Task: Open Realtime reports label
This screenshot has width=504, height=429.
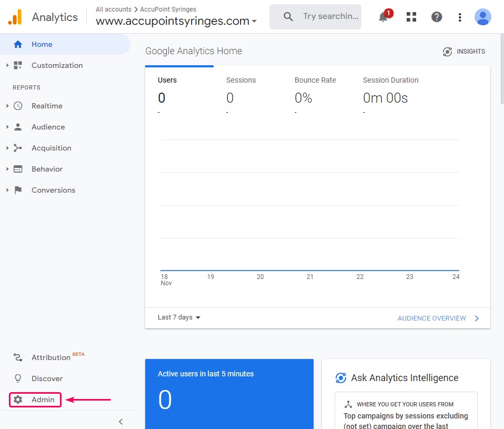Action: [x=47, y=106]
